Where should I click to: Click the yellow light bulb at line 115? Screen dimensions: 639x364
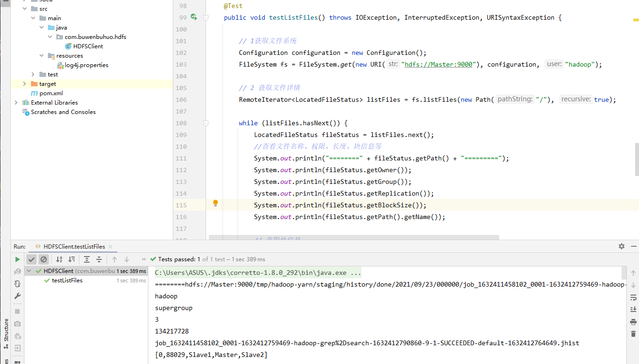(216, 203)
